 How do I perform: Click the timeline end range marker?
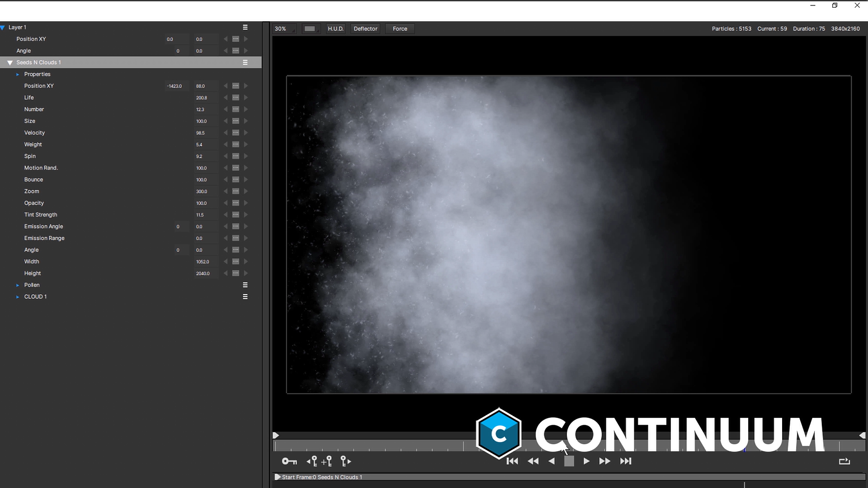[x=862, y=436]
